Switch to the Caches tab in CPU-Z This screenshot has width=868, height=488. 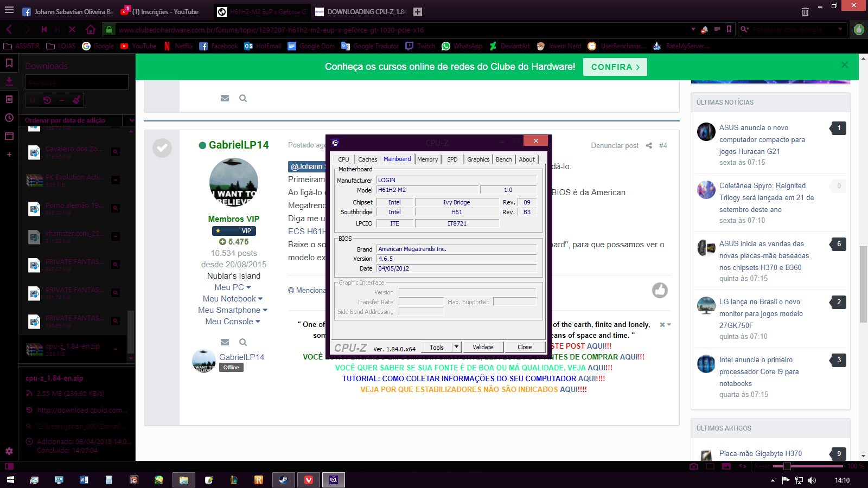click(367, 159)
